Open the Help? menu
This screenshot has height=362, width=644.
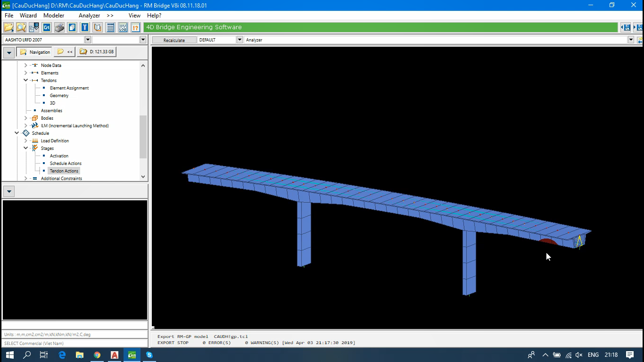154,16
